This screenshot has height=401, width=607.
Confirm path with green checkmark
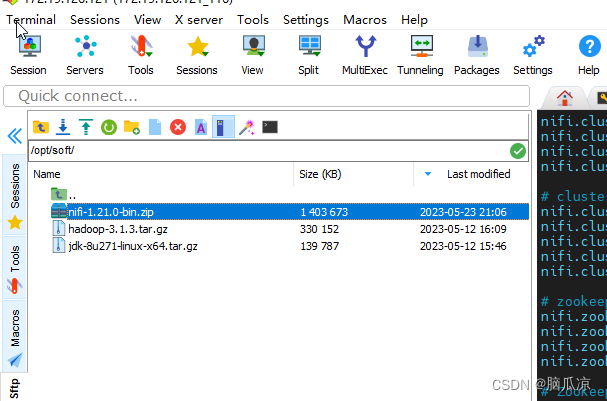[x=518, y=151]
